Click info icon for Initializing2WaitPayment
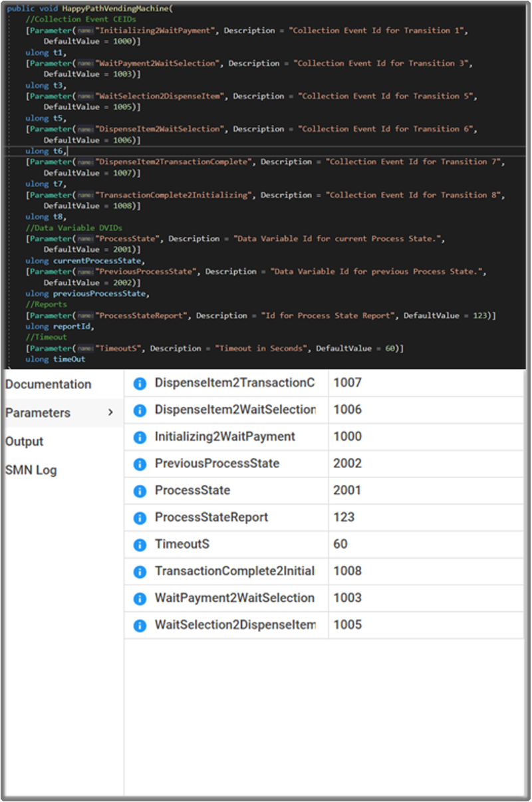The width and height of the screenshot is (532, 802). click(x=140, y=438)
